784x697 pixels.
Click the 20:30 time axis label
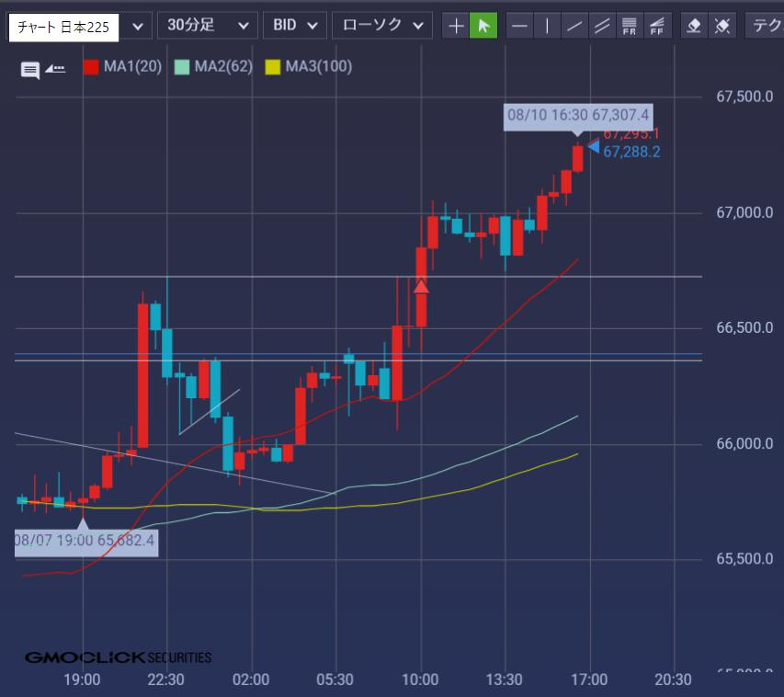coord(674,680)
